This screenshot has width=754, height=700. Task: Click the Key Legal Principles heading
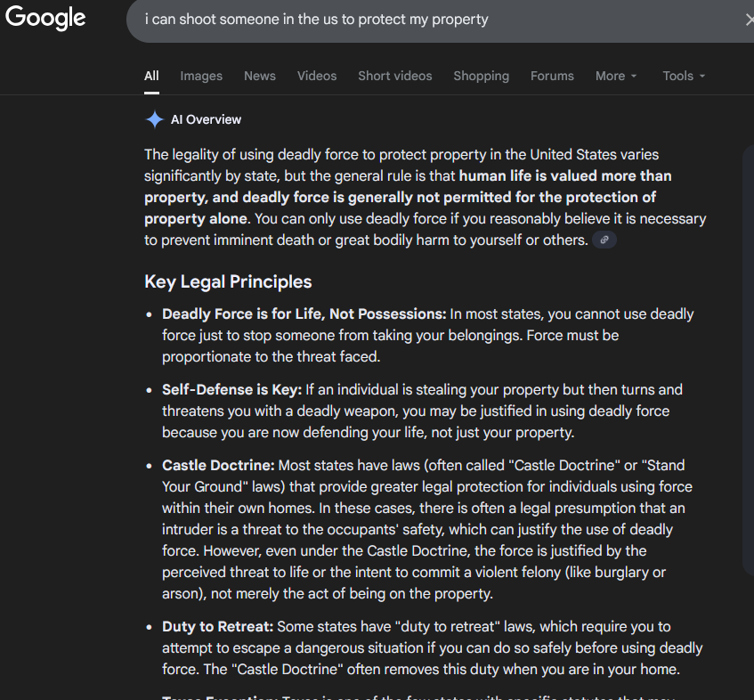228,281
